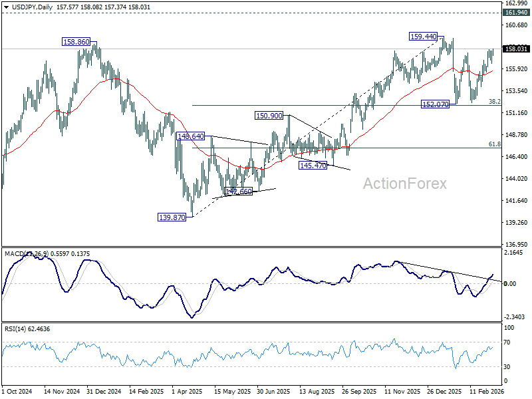Click the 30 Jun 2025 date label
Screen dimensions: 532x399
point(273,391)
